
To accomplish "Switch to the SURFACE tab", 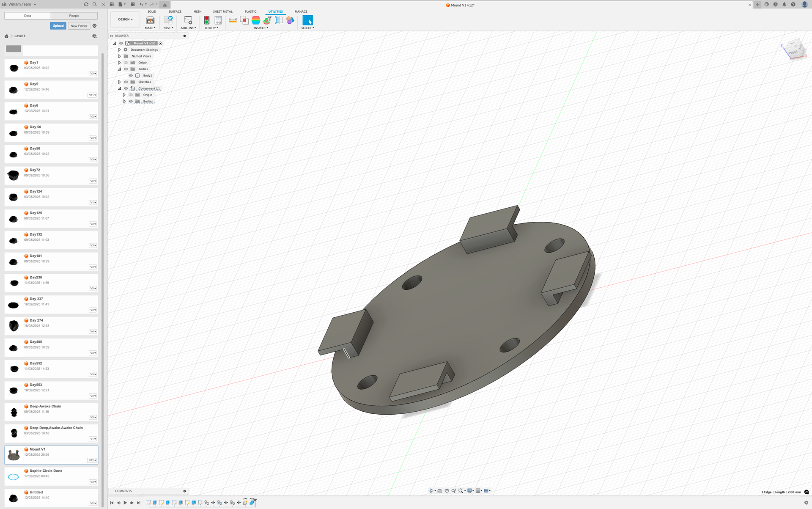I will tap(175, 11).
